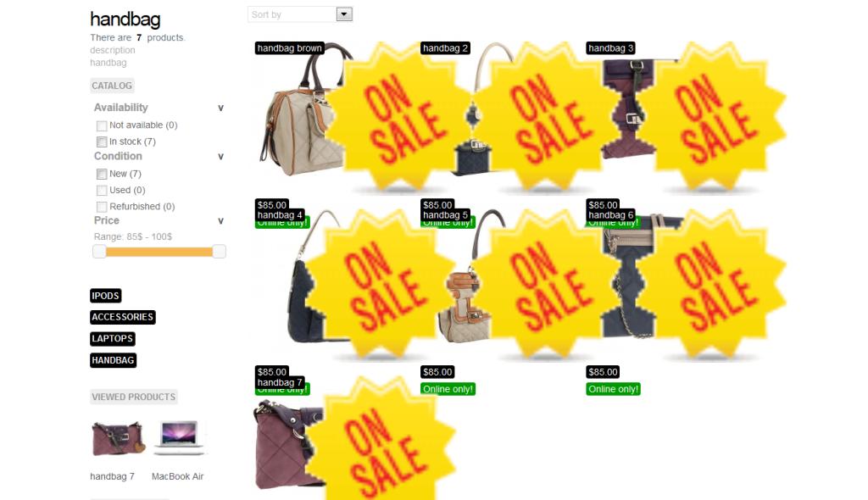Open the handbag brown product label
Image resolution: width=868 pixels, height=500 pixels.
point(290,48)
